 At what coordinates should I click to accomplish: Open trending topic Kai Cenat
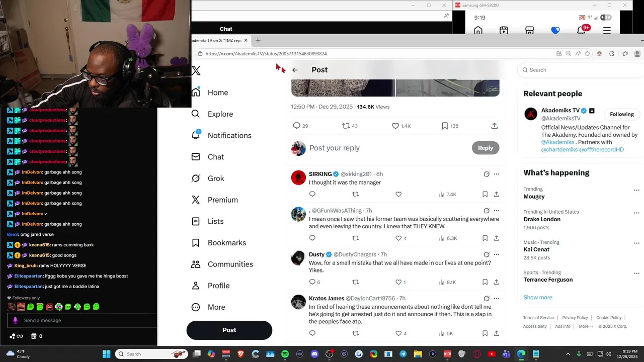coord(536,249)
